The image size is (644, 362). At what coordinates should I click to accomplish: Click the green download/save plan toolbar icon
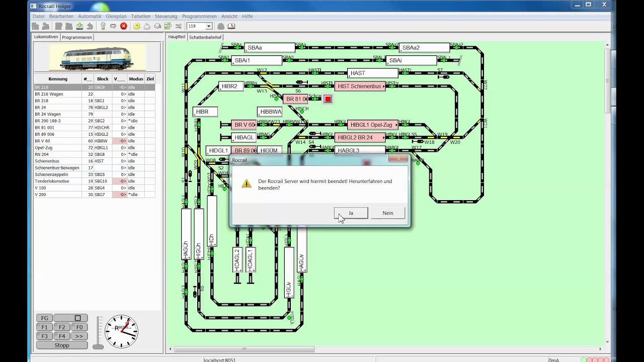tap(79, 26)
